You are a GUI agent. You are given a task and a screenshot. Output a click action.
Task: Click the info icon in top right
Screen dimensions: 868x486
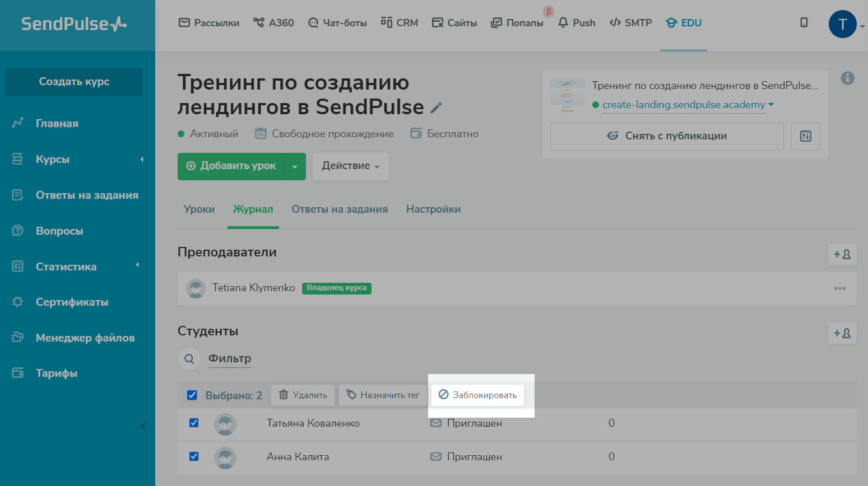pos(848,78)
